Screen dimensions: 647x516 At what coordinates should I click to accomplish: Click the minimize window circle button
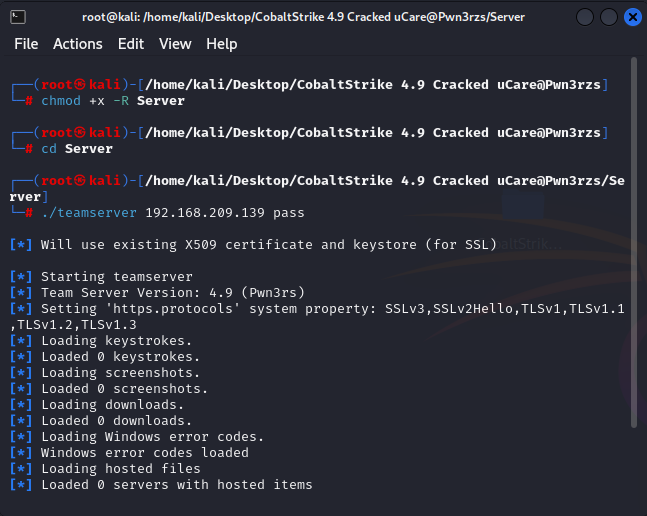tap(585, 17)
